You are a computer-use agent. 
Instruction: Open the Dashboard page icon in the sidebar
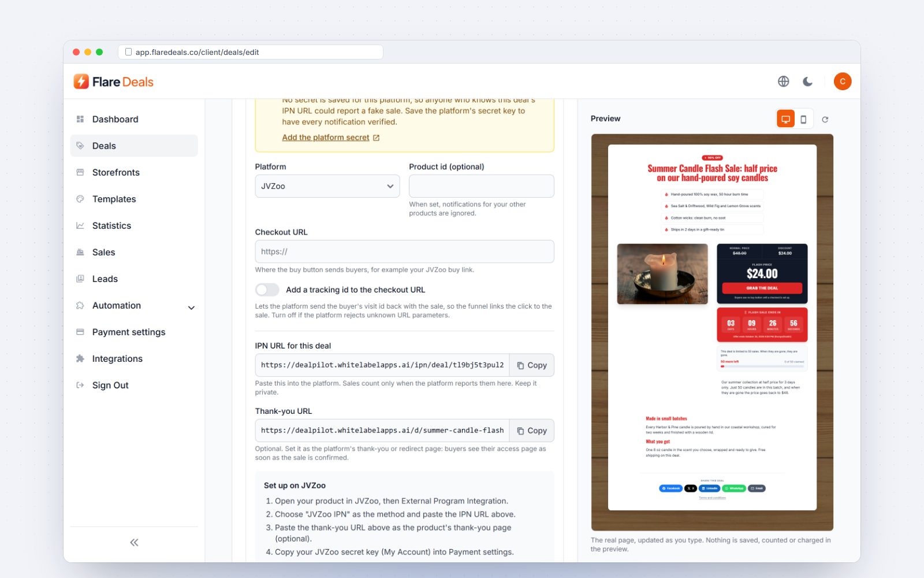point(80,119)
